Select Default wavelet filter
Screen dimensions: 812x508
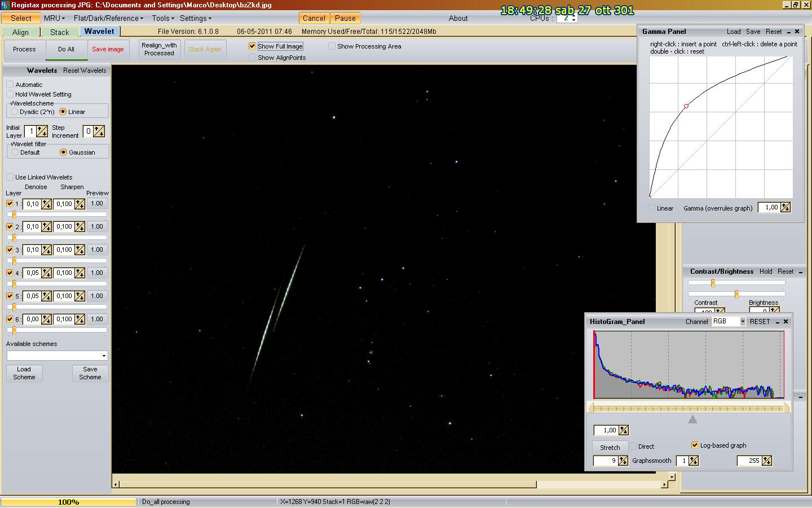[x=15, y=152]
